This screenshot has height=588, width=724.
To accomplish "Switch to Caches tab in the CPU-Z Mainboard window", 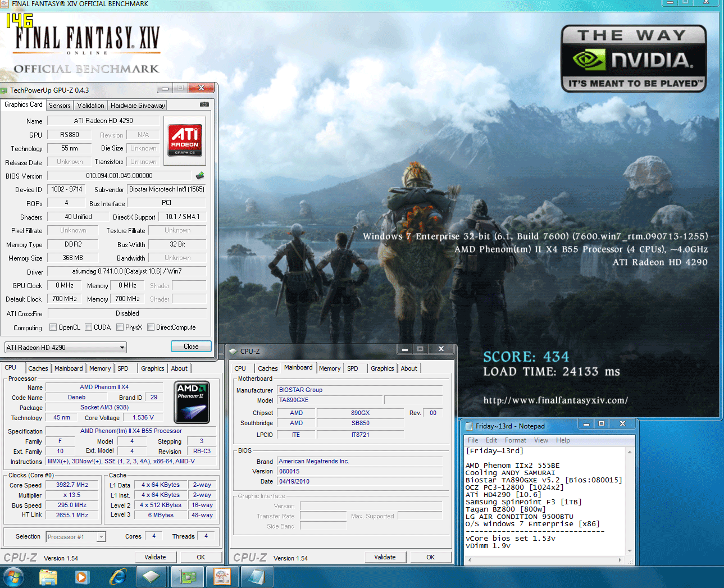I will tap(268, 368).
